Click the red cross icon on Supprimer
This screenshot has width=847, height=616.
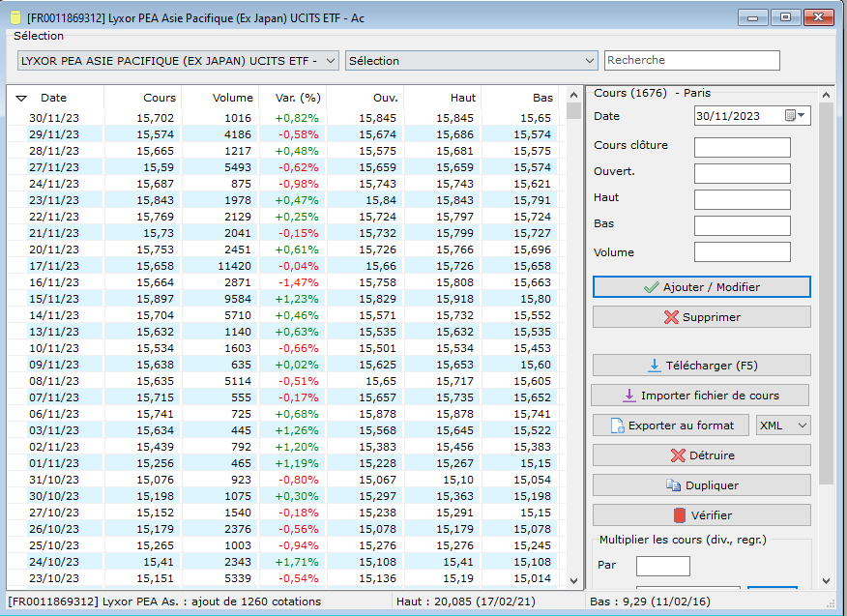[x=671, y=317]
